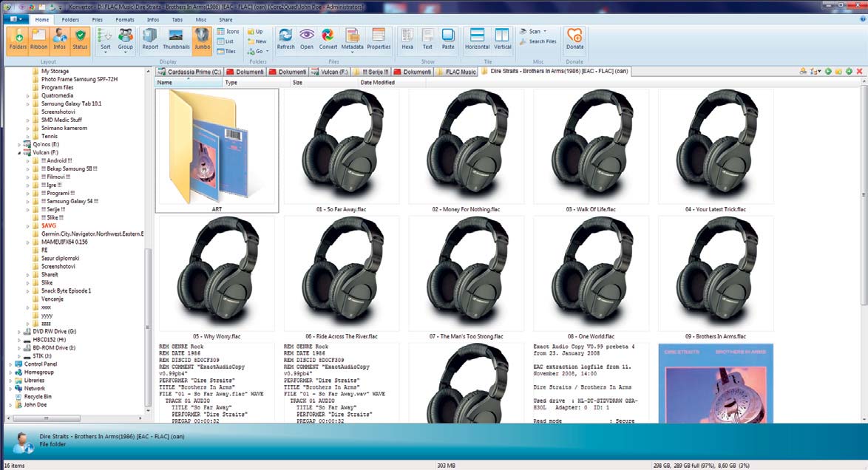Click Search Files in the Misc group
The height and width of the screenshot is (470, 868).
click(538, 41)
